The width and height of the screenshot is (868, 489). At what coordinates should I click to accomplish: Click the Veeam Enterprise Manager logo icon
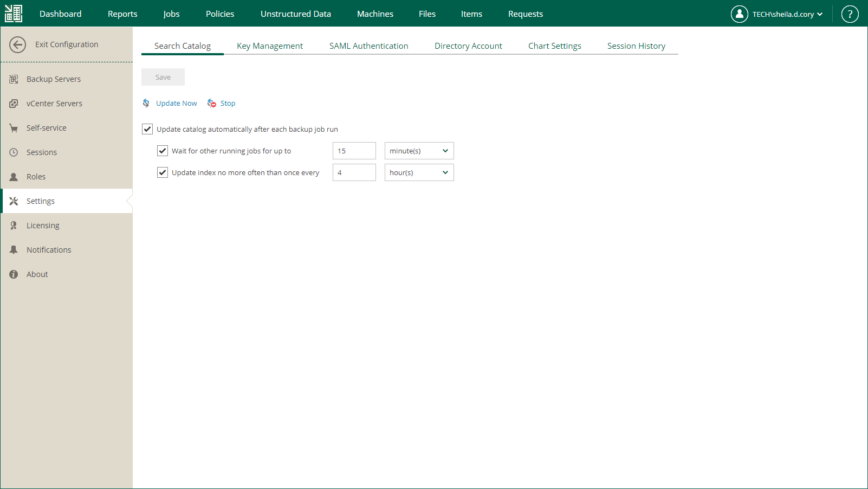tap(14, 14)
